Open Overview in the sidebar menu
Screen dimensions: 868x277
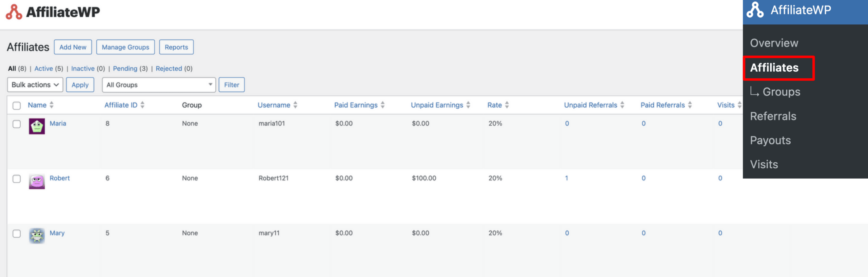774,43
